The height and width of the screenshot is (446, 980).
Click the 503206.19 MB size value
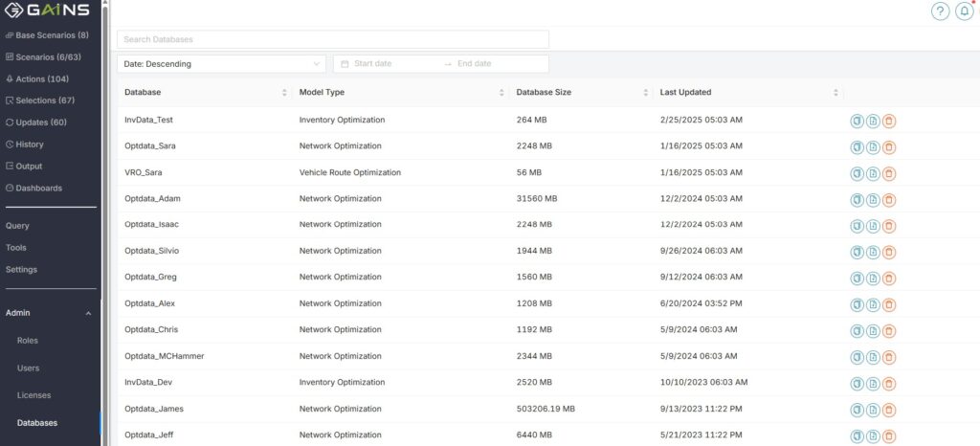pyautogui.click(x=546, y=409)
